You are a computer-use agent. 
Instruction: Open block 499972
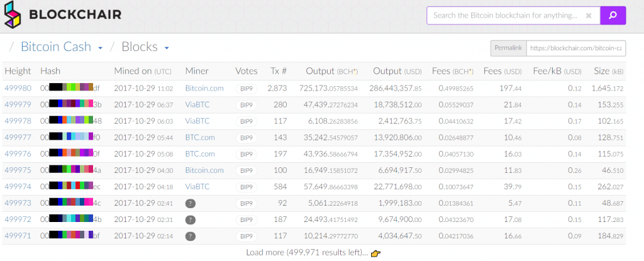pos(18,219)
